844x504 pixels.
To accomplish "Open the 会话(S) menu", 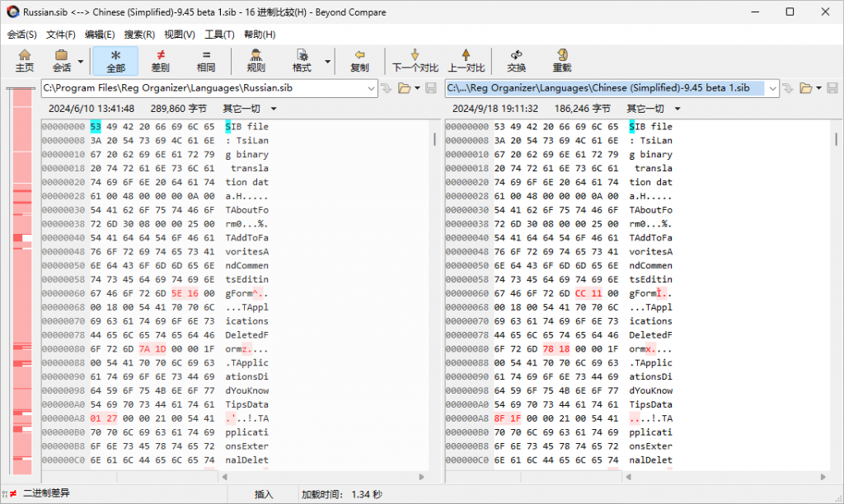I will pyautogui.click(x=22, y=35).
